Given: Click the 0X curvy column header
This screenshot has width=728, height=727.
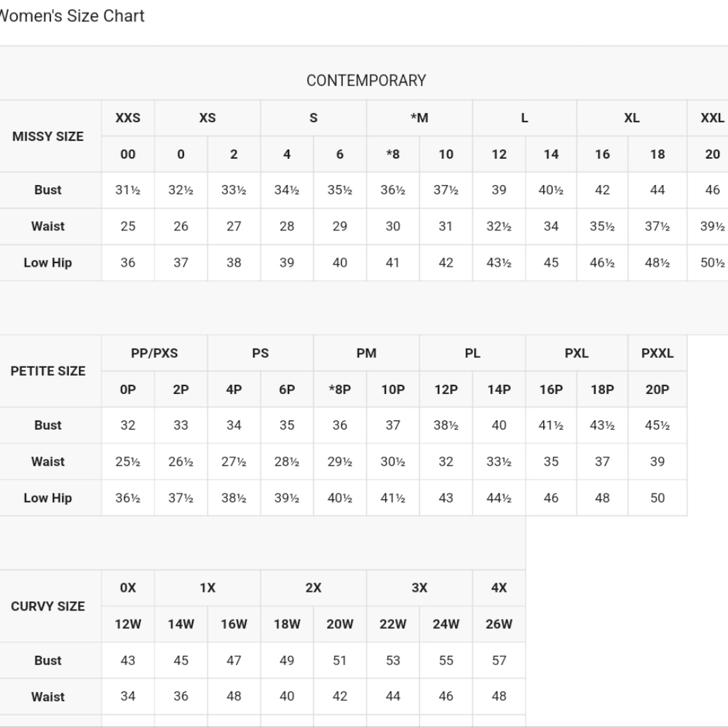Looking at the screenshot, I should [x=127, y=588].
